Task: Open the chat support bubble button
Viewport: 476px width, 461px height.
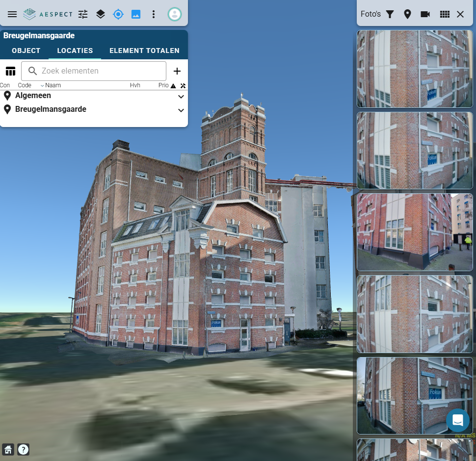Action: [x=458, y=420]
